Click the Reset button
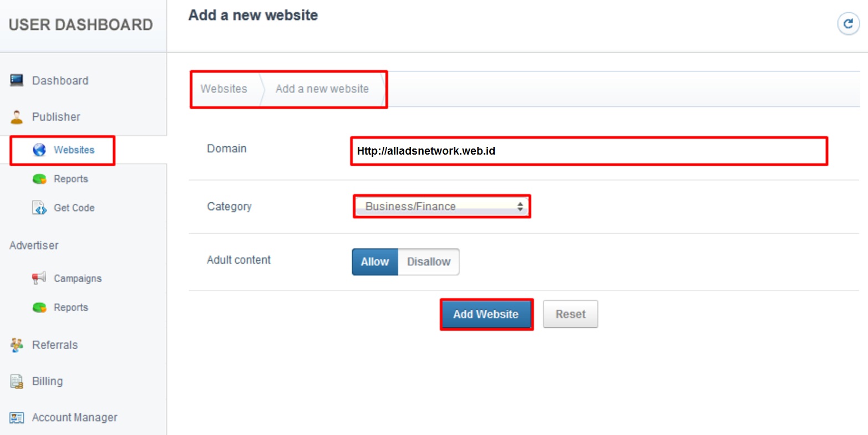This screenshot has height=435, width=868. (x=570, y=314)
